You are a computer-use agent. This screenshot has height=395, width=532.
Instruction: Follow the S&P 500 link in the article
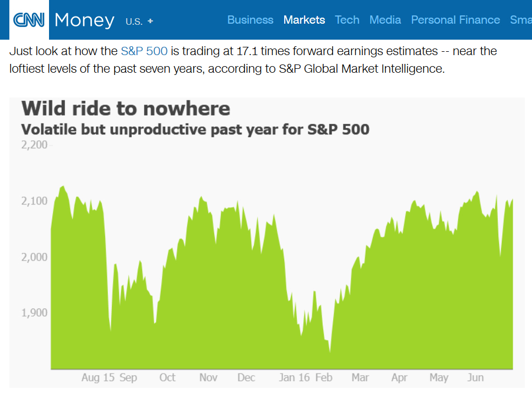(144, 51)
